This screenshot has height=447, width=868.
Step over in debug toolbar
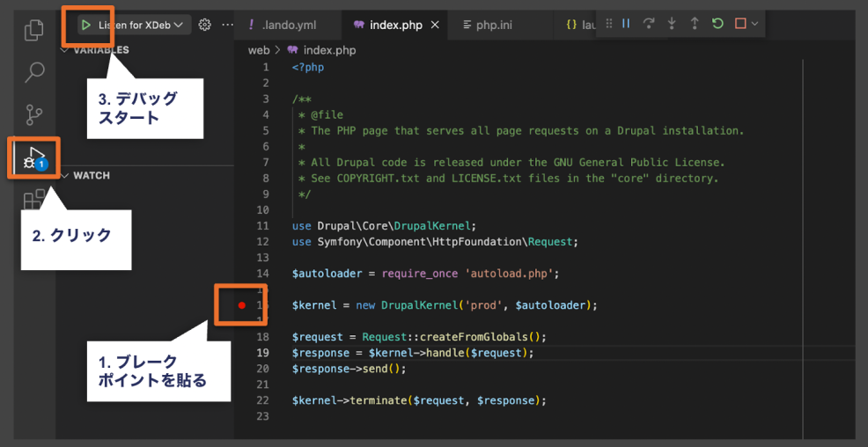[649, 24]
